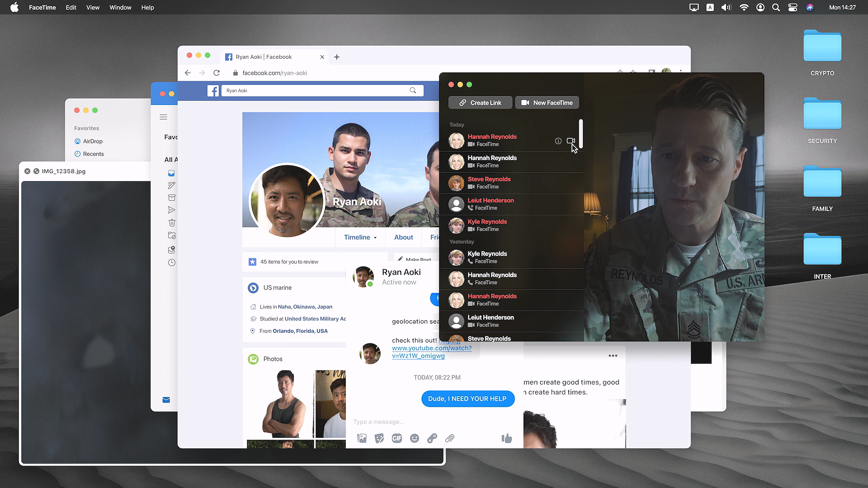Switch to the About tab on profile
Viewport: 868px width, 488px height.
point(403,237)
